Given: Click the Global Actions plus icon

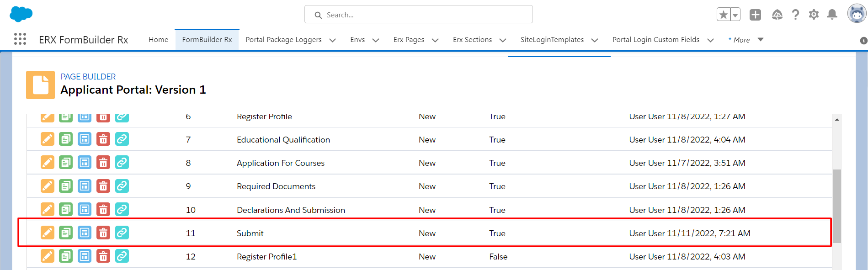Looking at the screenshot, I should 755,15.
